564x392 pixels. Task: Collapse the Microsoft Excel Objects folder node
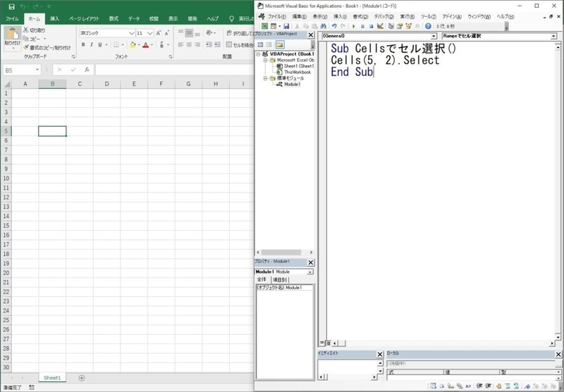pyautogui.click(x=266, y=60)
